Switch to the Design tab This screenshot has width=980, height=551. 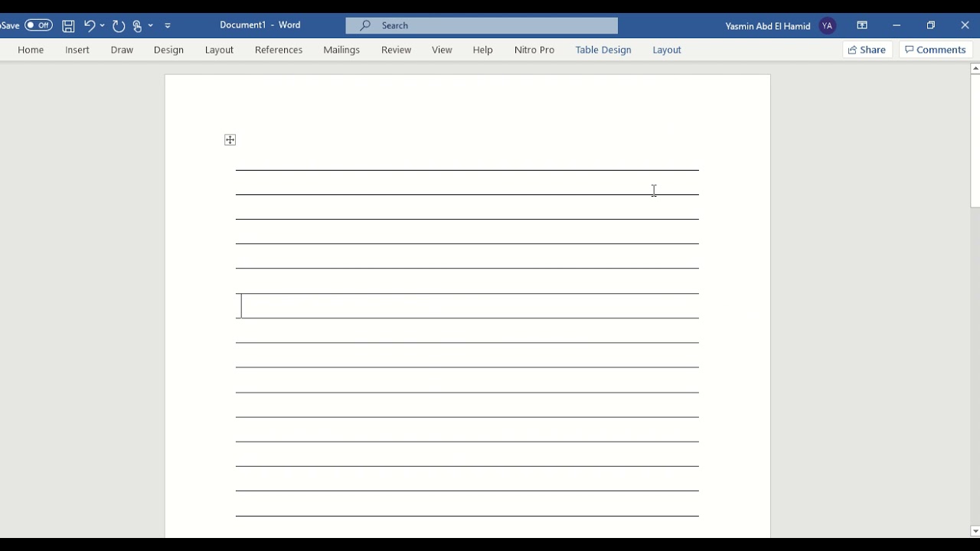[x=168, y=50]
